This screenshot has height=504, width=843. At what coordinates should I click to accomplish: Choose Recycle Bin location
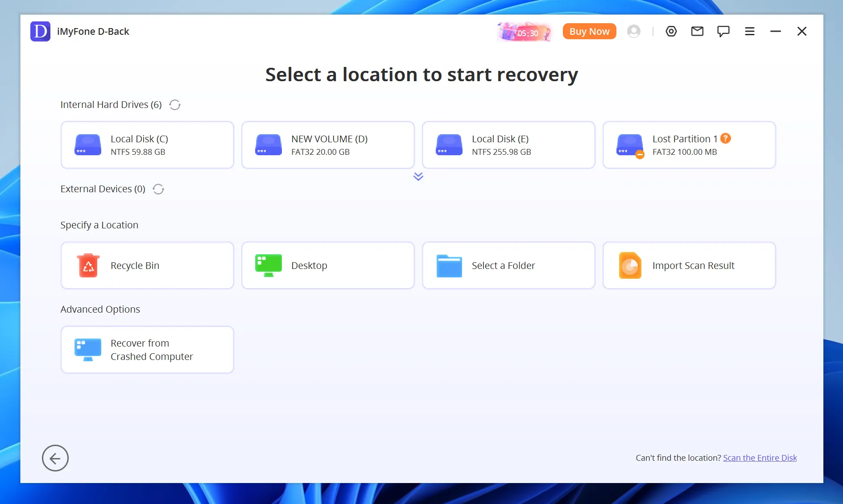tap(147, 265)
